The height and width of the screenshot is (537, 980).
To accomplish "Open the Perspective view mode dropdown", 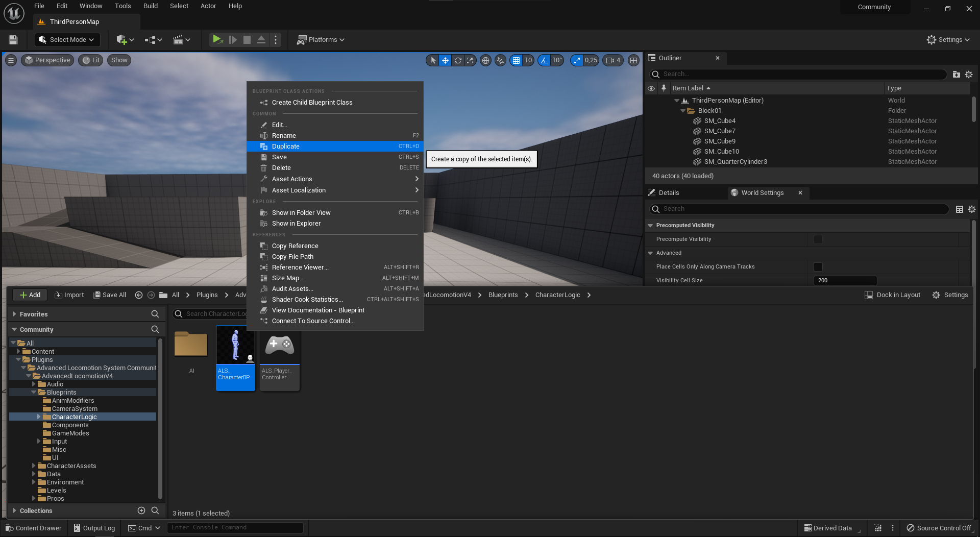I will 47,60.
